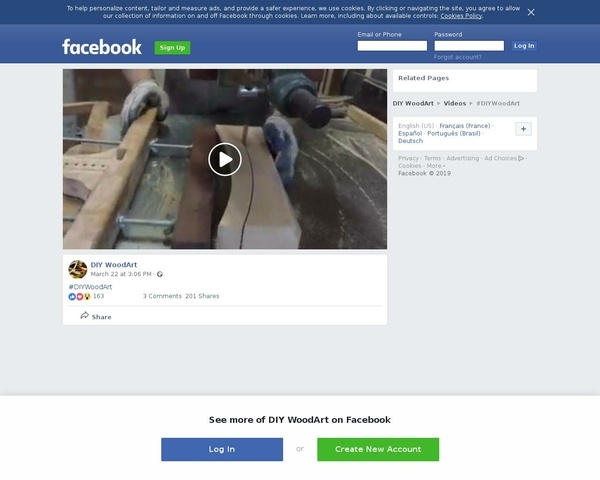Switch language to Français (France)

click(x=457, y=126)
